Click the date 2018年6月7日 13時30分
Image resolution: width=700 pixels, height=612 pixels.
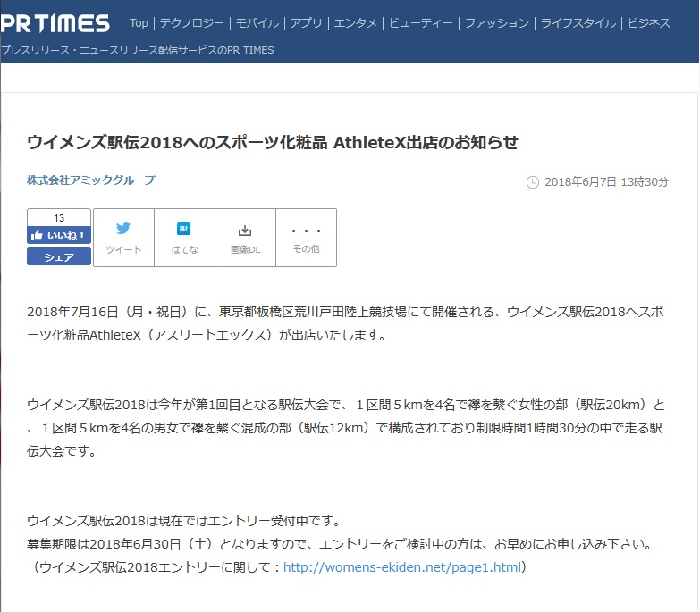coord(606,182)
